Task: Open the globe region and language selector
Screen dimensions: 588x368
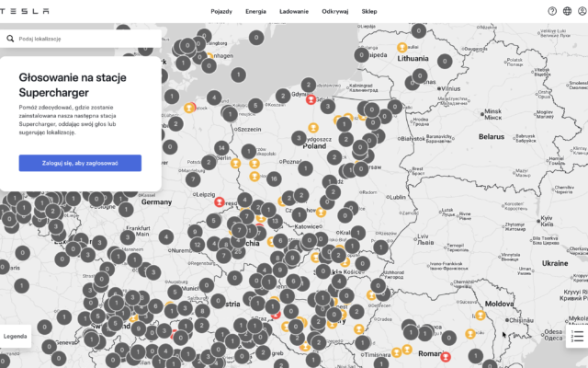Action: (x=567, y=11)
